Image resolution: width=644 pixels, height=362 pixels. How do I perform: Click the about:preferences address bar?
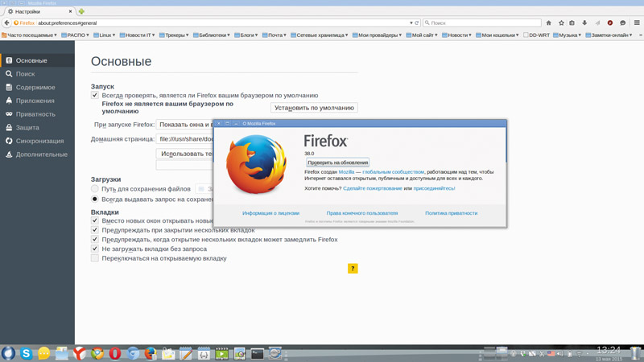click(x=209, y=23)
